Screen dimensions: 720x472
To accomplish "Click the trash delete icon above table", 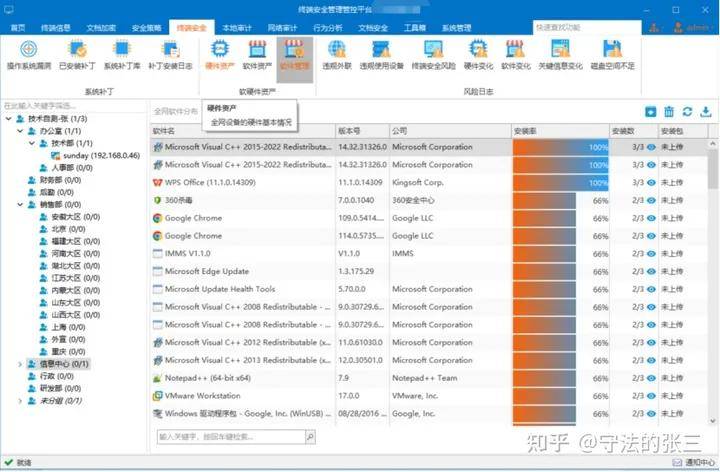I will pos(669,112).
